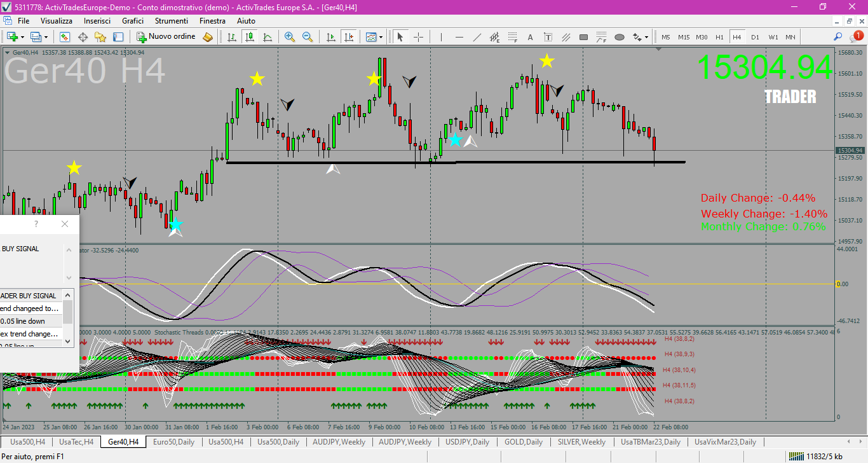This screenshot has width=868, height=463.
Task: Click the Nuovo ordine button
Action: point(166,37)
